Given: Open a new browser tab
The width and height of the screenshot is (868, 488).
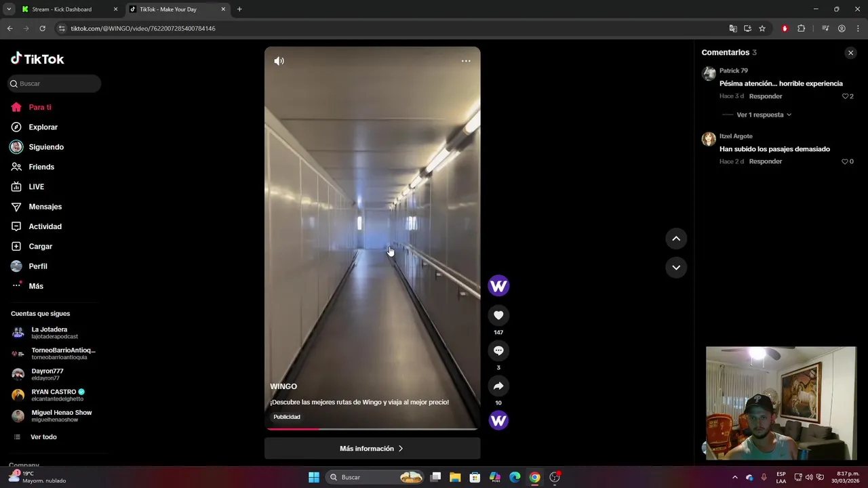Looking at the screenshot, I should pyautogui.click(x=239, y=9).
